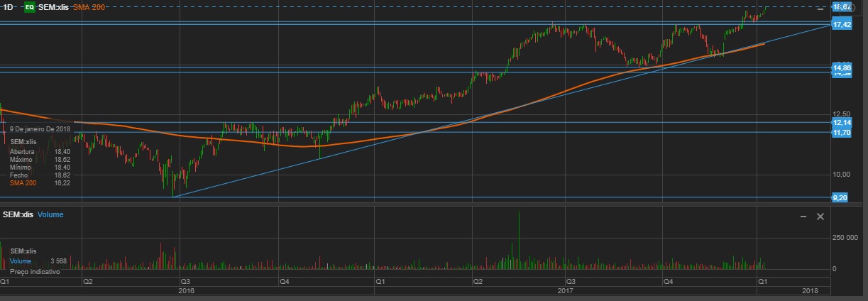Image resolution: width=868 pixels, height=301 pixels.
Task: Click the Máximo 18,62 value row
Action: 40,159
